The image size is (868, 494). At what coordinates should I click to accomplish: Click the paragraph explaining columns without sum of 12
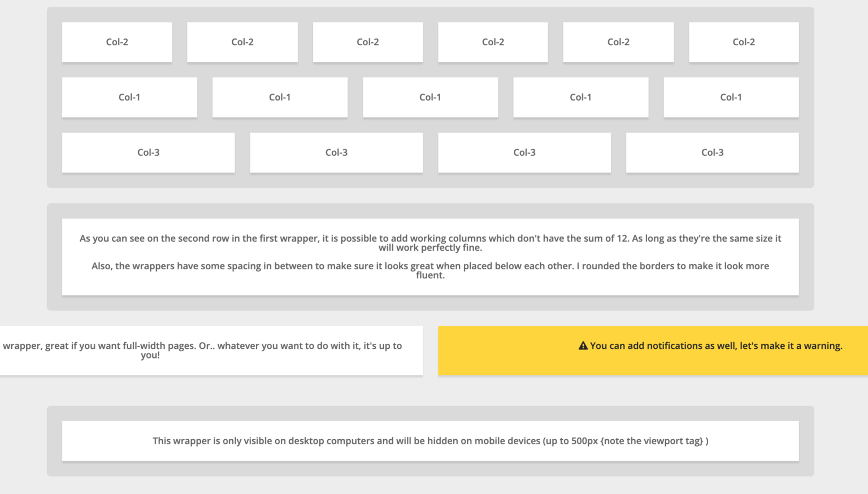click(x=430, y=243)
